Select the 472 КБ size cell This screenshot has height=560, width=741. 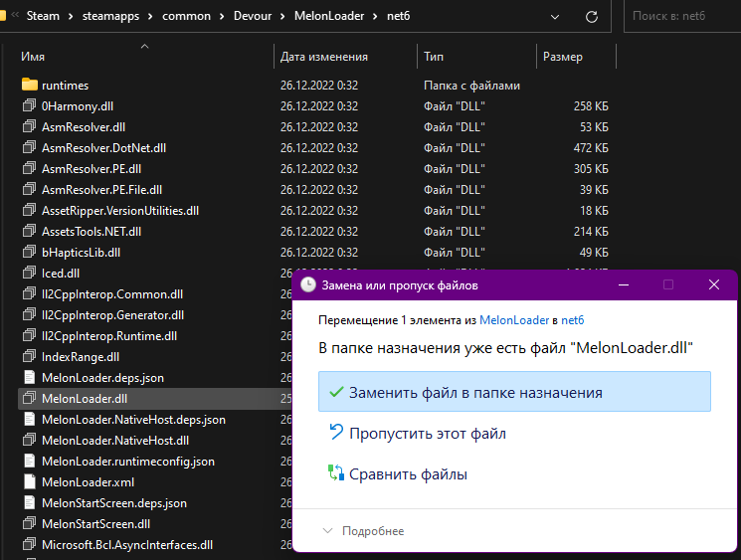(x=591, y=147)
